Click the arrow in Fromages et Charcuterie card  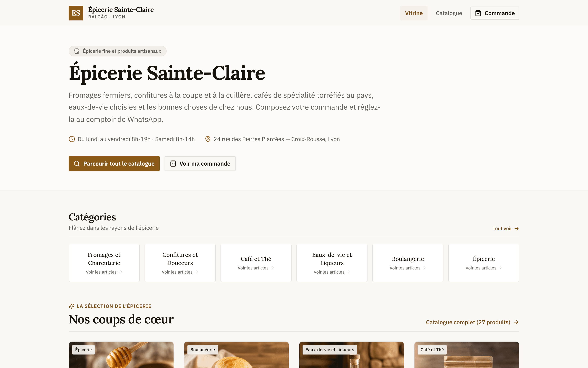(x=120, y=272)
